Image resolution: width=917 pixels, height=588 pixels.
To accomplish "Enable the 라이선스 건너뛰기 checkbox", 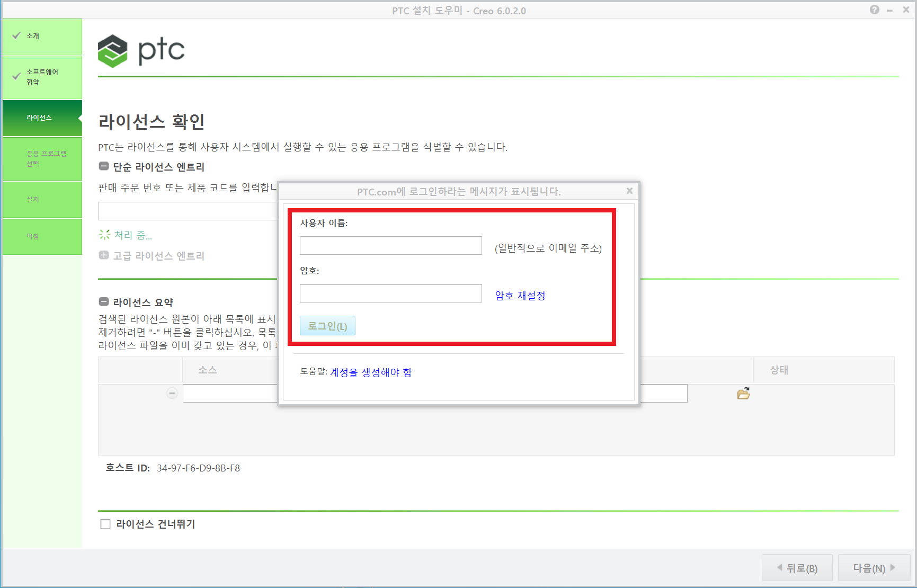I will [x=105, y=524].
